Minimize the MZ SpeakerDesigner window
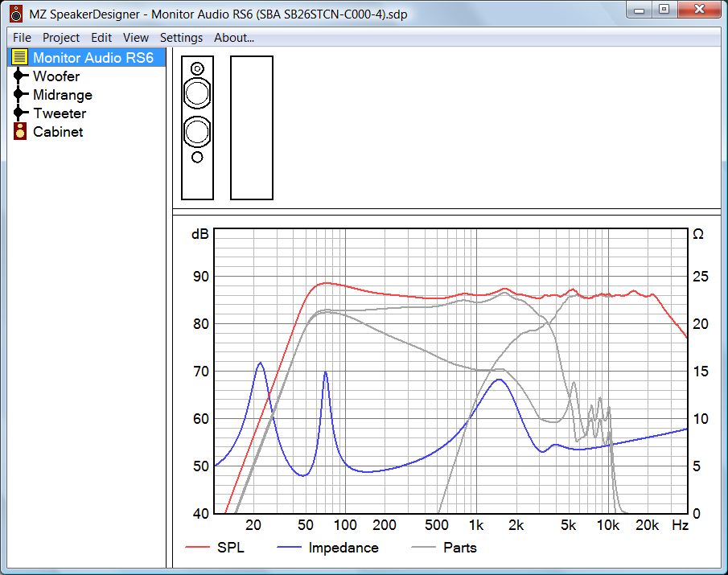 pos(640,10)
